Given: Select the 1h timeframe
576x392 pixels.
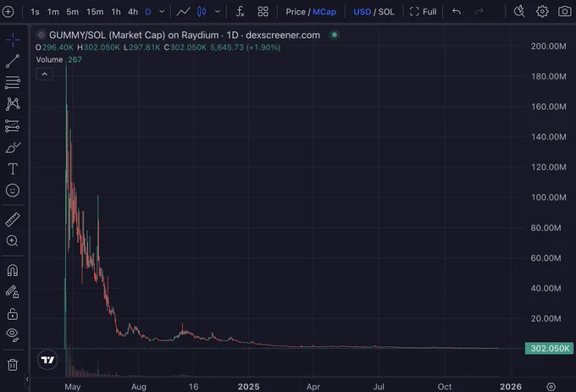Looking at the screenshot, I should (116, 12).
